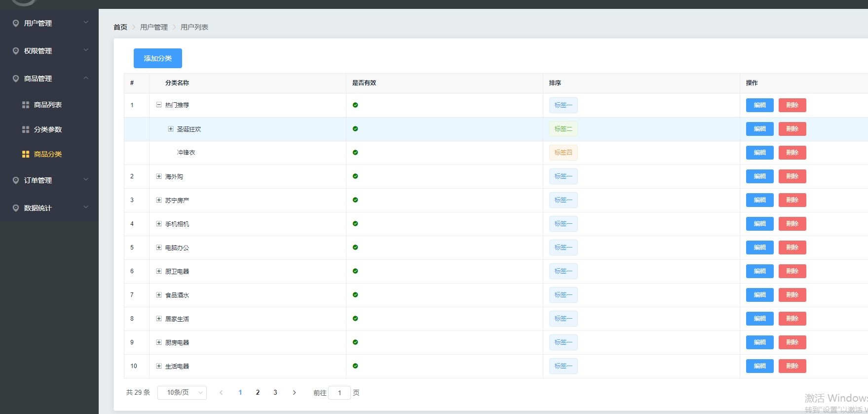This screenshot has width=868, height=414.
Task: Go to next page with right arrow
Action: click(294, 393)
